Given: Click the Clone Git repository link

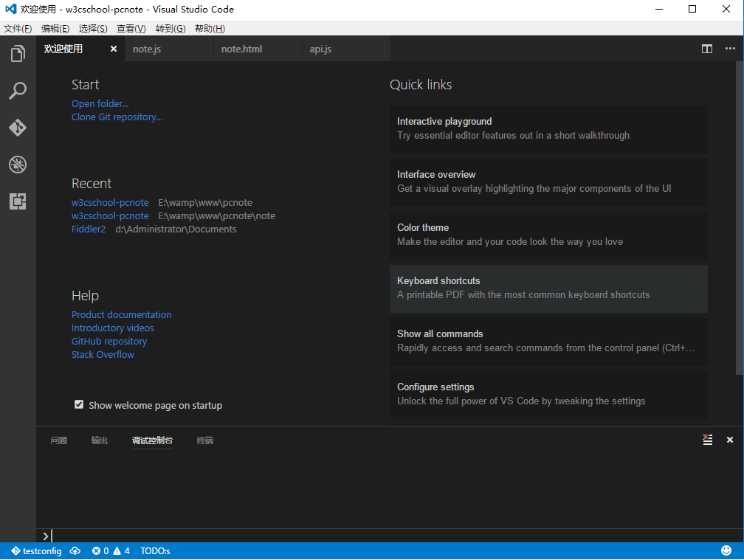Looking at the screenshot, I should click(117, 117).
